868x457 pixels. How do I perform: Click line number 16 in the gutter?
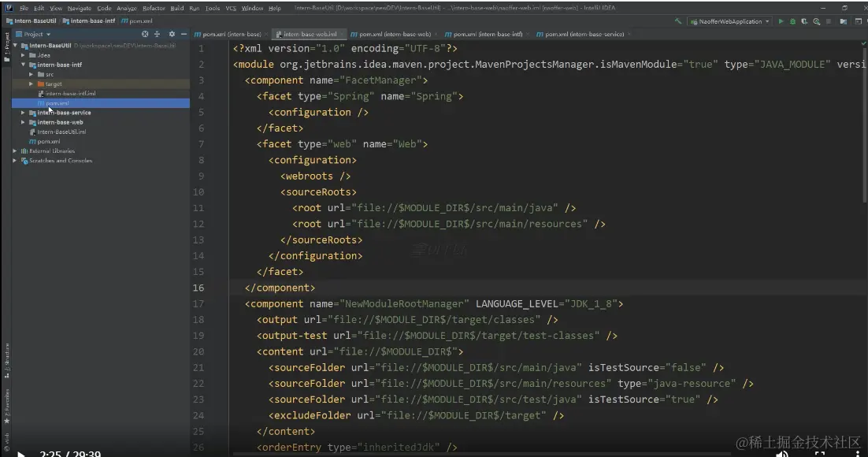(198, 288)
